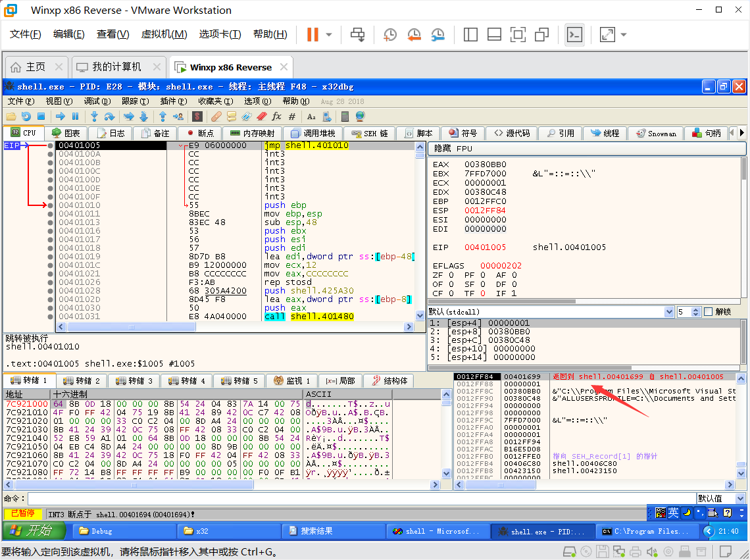Find strings with the Az icon
This screenshot has width=750, height=560.
pyautogui.click(x=311, y=116)
